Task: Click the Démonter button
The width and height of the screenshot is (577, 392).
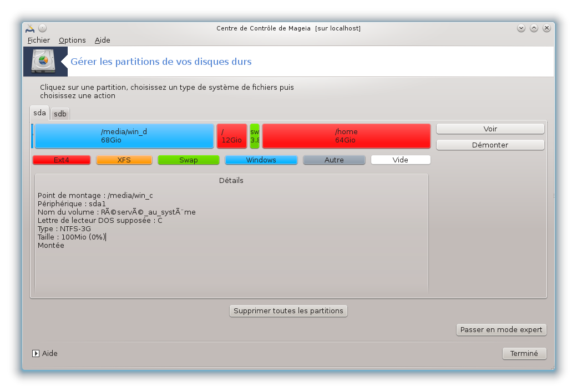Action: [x=490, y=145]
